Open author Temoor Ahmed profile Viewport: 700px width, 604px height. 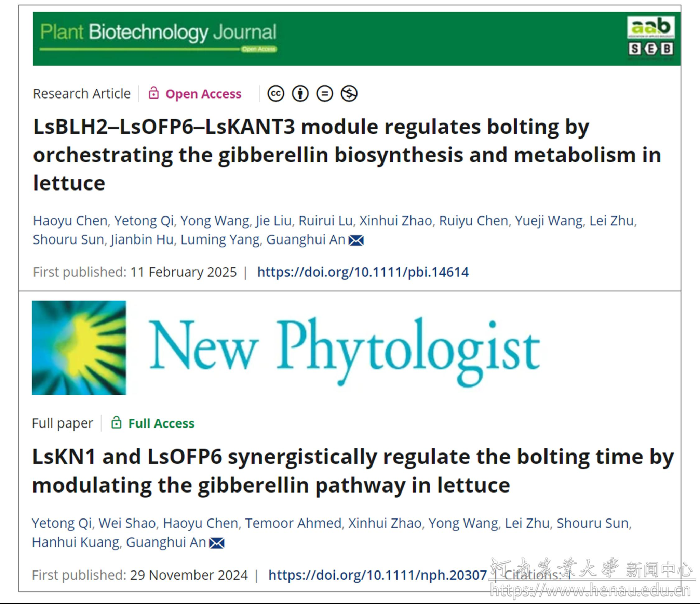[x=293, y=524]
